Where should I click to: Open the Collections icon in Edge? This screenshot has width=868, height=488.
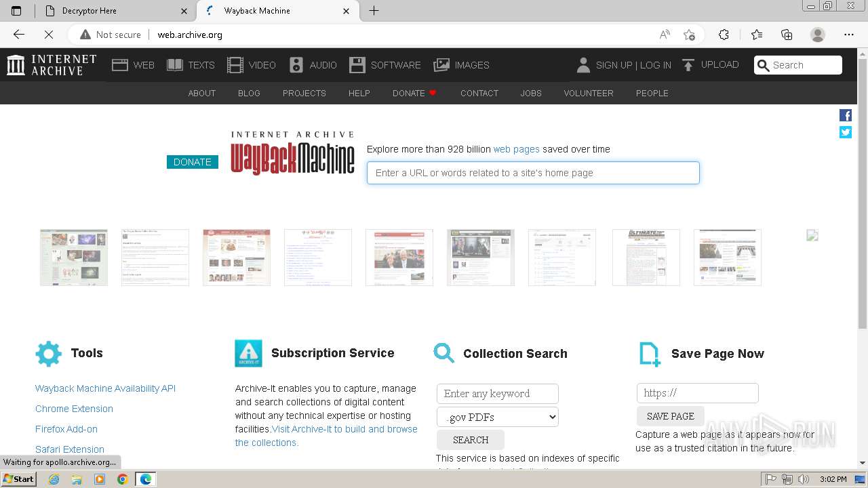(x=787, y=35)
